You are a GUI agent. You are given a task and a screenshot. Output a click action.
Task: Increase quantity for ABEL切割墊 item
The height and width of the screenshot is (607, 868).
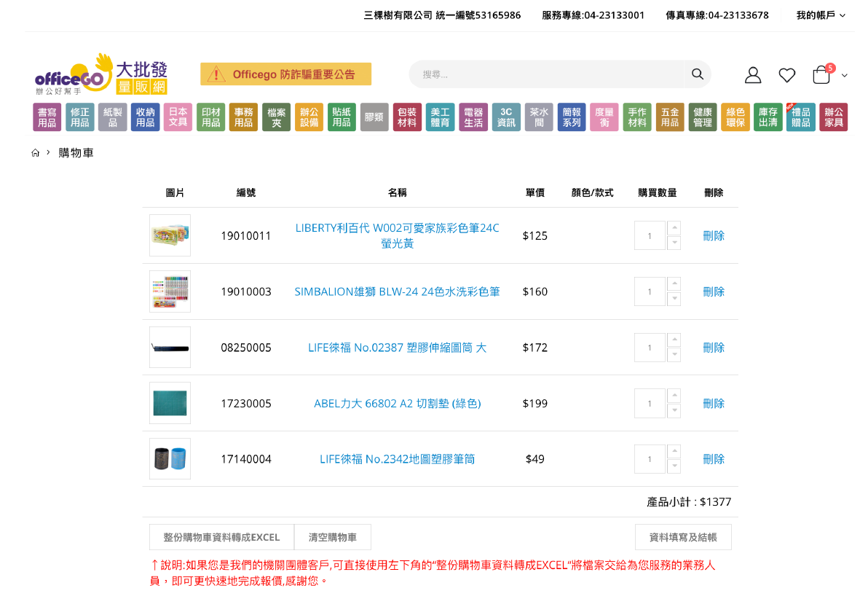674,396
